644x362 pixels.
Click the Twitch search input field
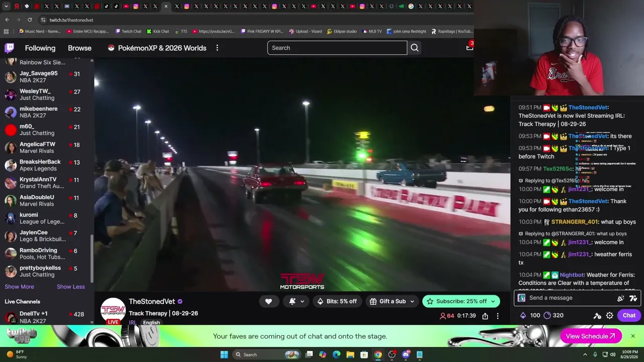pyautogui.click(x=337, y=48)
